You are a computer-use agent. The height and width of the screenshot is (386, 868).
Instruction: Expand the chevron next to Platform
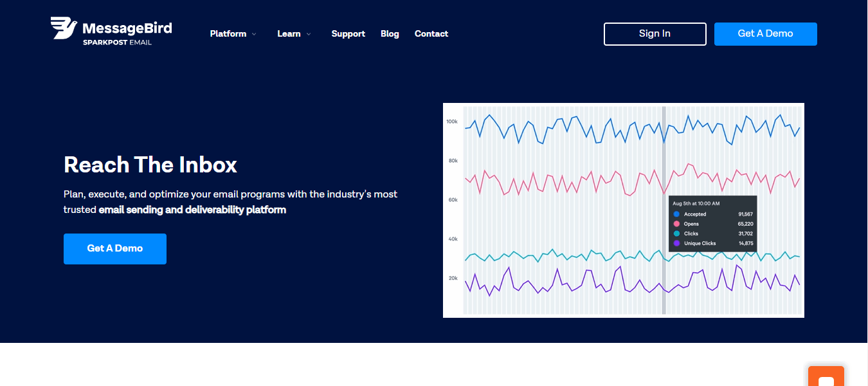(254, 34)
